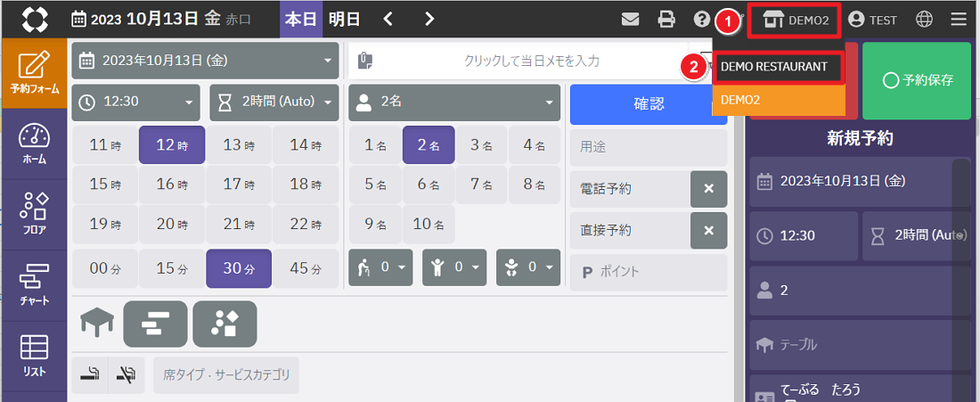Viewport: 980px width, 402px height.
Task: Open チャート view in sidebar
Action: (x=34, y=285)
